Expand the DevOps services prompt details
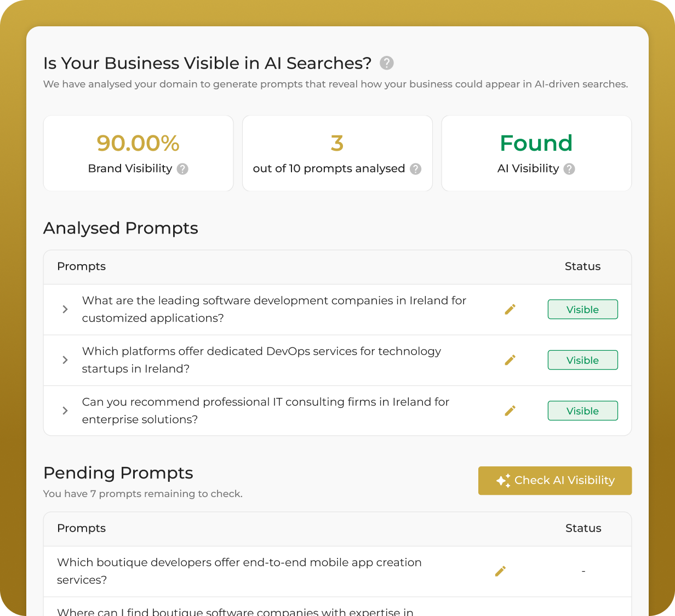This screenshot has width=675, height=616. click(x=65, y=360)
